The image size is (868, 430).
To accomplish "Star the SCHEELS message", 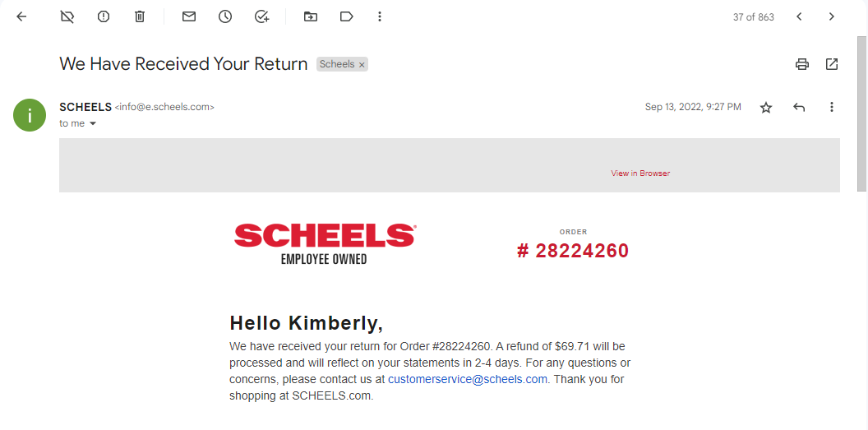I will point(765,108).
